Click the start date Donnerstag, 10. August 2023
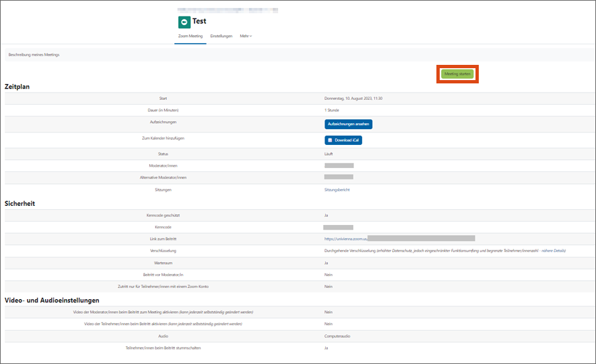 click(353, 98)
